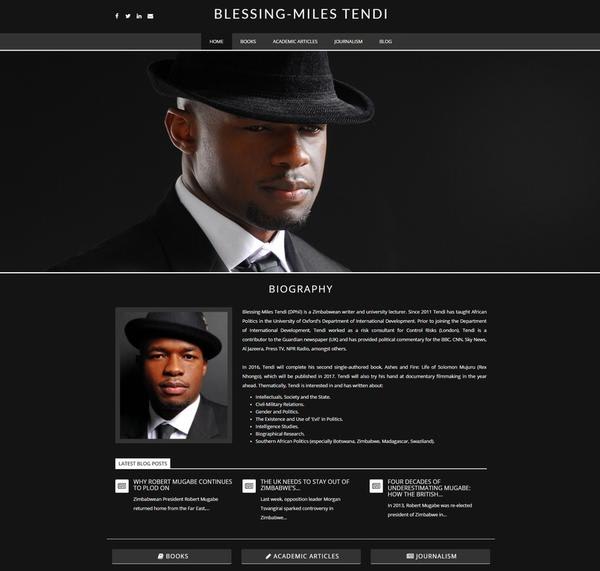Open the Twitter social icon
600x571 pixels.
click(x=128, y=16)
